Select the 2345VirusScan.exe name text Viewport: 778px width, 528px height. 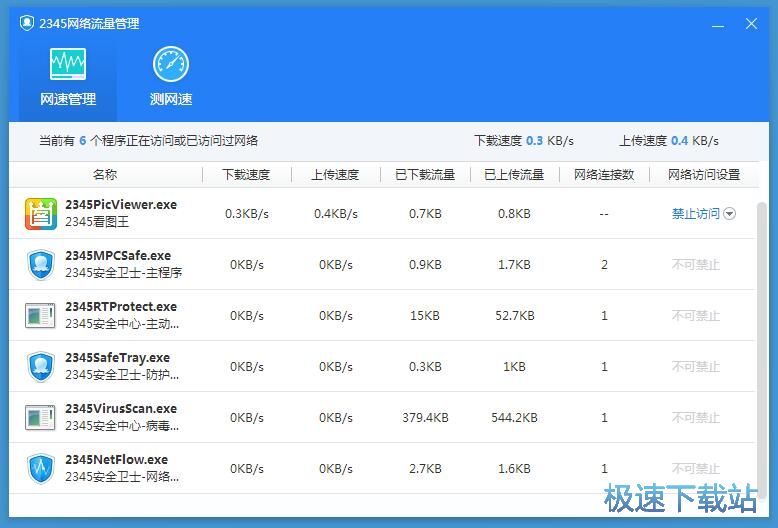pyautogui.click(x=121, y=409)
